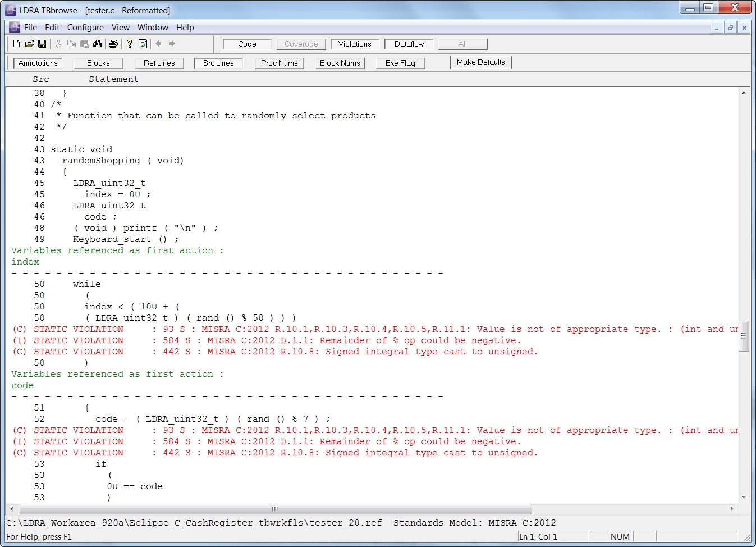The image size is (756, 547).
Task: Open help via question mark icon
Action: [130, 44]
